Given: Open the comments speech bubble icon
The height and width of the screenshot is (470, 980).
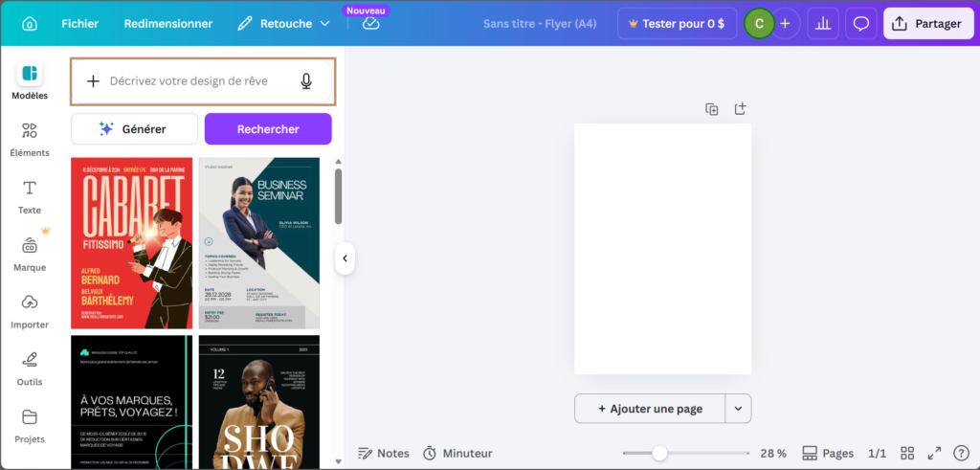Looking at the screenshot, I should (x=861, y=24).
